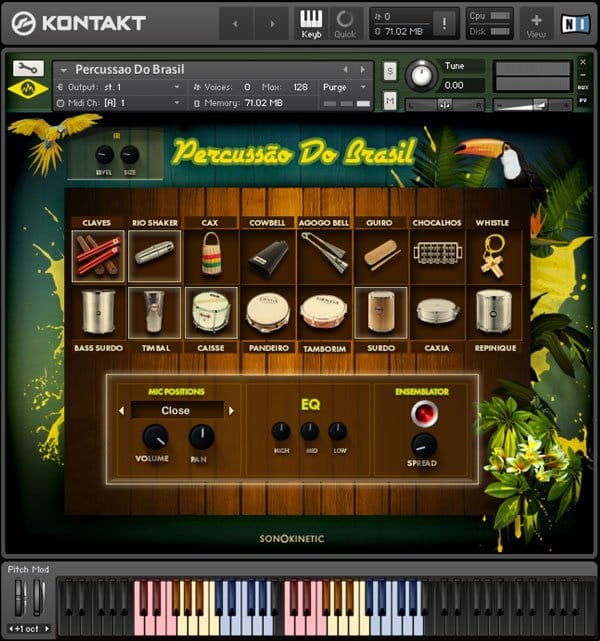
Task: Toggle the Mute M button
Action: pyautogui.click(x=390, y=101)
